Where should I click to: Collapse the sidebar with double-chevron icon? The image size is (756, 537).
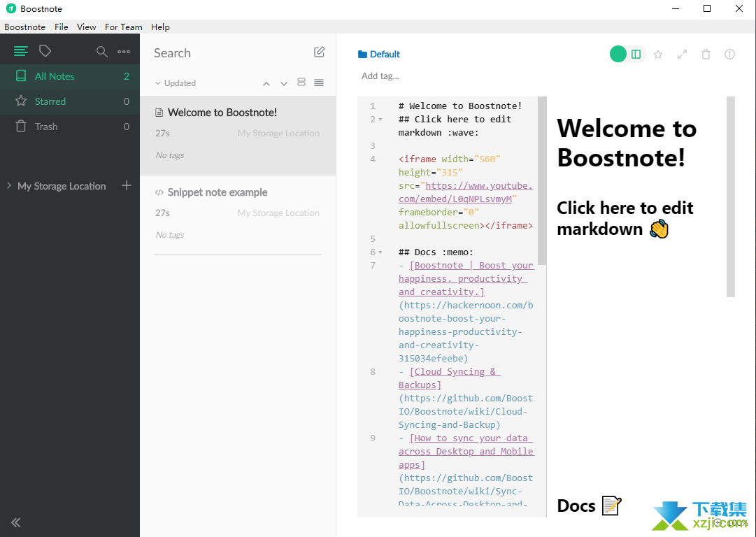click(x=16, y=522)
